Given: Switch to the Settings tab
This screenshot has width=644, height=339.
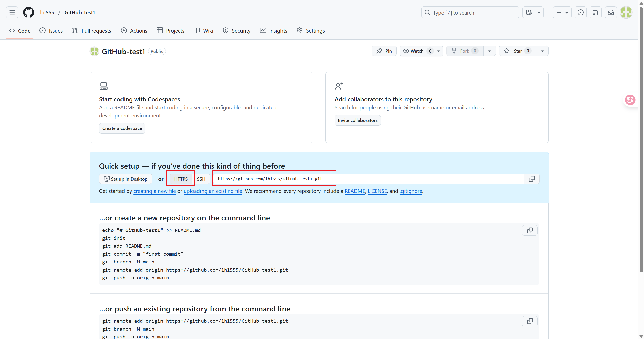Looking at the screenshot, I should (311, 31).
